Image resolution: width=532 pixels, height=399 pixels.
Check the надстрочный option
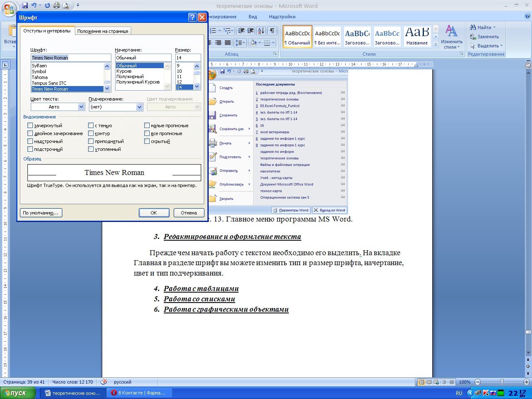(x=30, y=141)
